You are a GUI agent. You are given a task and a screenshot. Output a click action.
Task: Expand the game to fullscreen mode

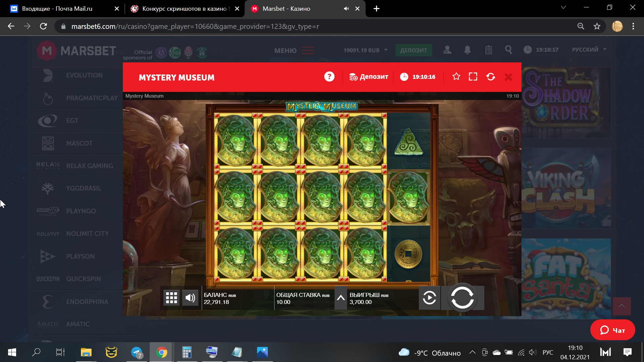(x=473, y=77)
